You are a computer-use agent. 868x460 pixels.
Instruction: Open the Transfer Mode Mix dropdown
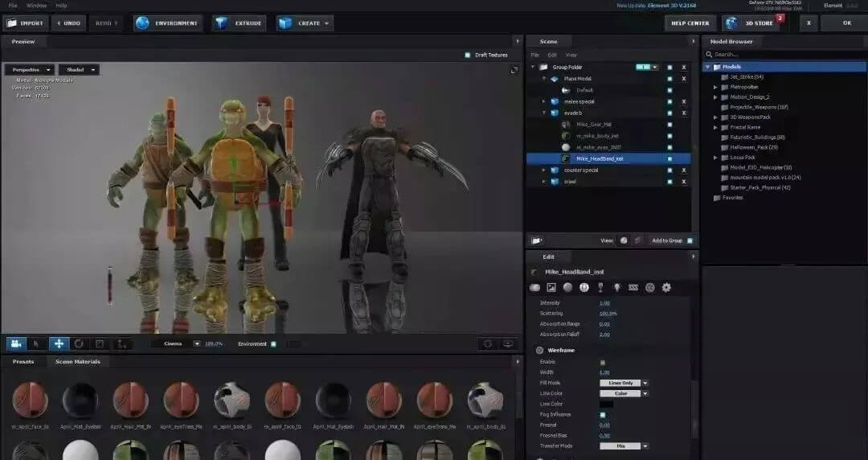point(624,446)
